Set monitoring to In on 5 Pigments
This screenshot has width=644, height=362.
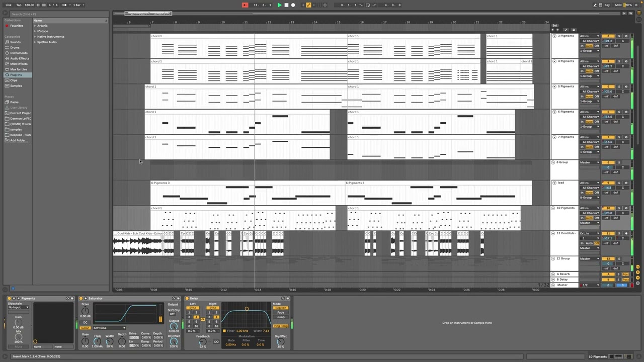click(583, 96)
